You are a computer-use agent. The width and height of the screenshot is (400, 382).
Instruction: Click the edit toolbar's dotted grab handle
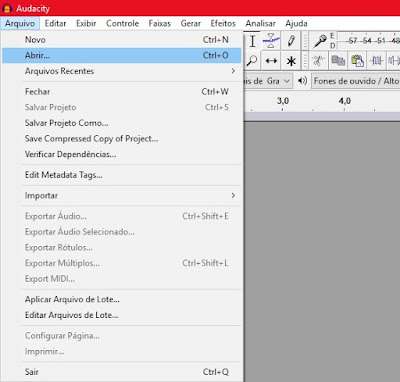[x=305, y=61]
